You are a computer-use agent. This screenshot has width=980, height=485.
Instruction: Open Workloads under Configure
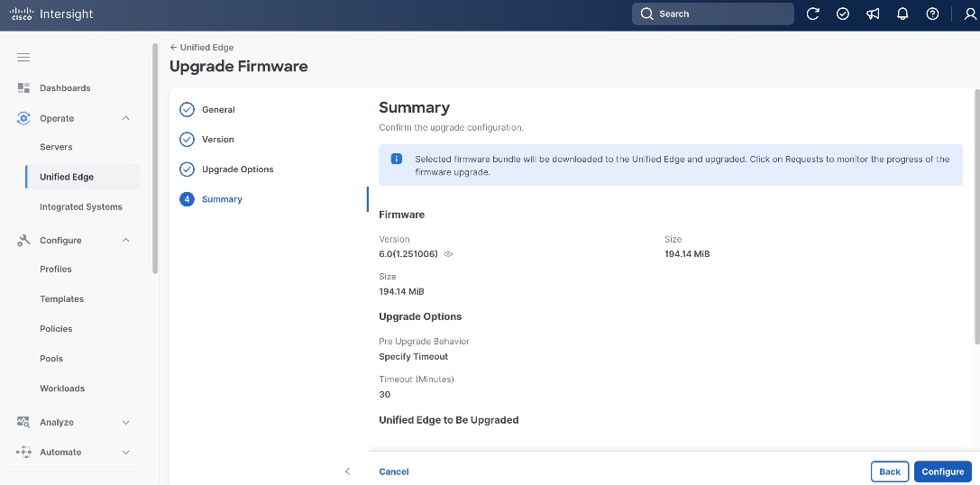(62, 389)
